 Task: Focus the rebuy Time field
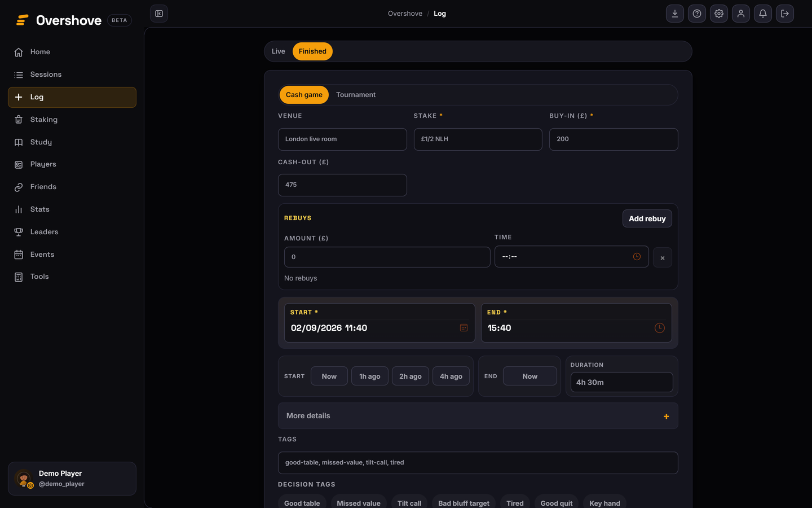pos(572,257)
